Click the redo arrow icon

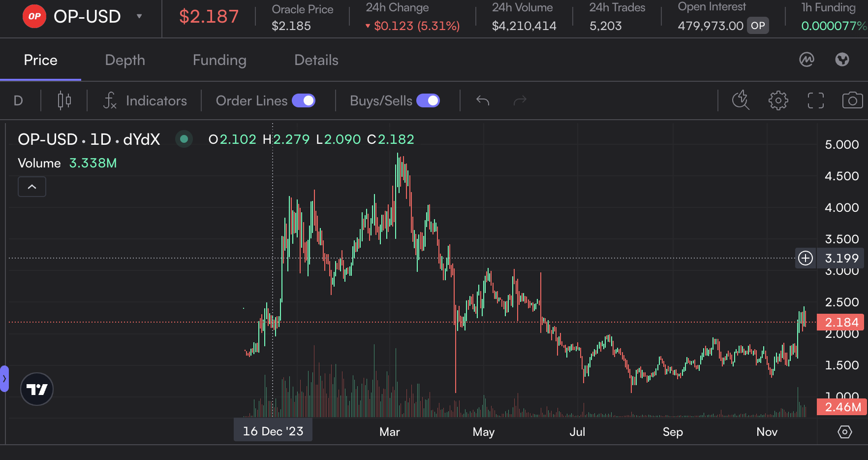point(520,100)
